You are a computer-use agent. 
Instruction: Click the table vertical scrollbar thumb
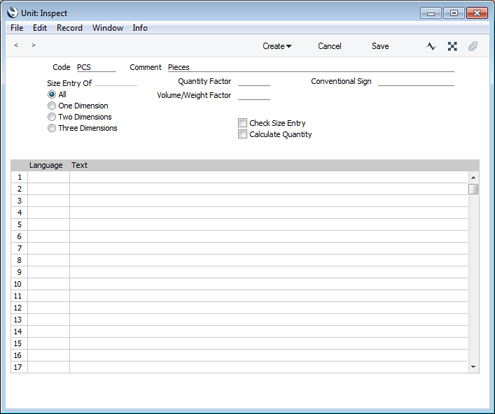473,189
